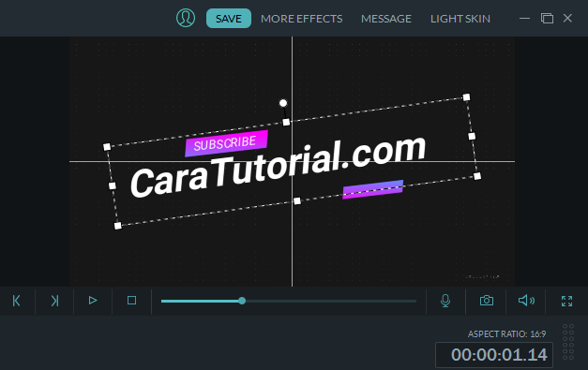Minimize the editor window
The image size is (588, 370).
pos(524,18)
